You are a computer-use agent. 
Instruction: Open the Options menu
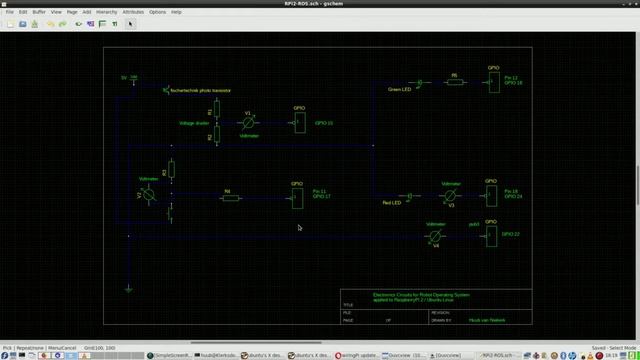[x=157, y=12]
